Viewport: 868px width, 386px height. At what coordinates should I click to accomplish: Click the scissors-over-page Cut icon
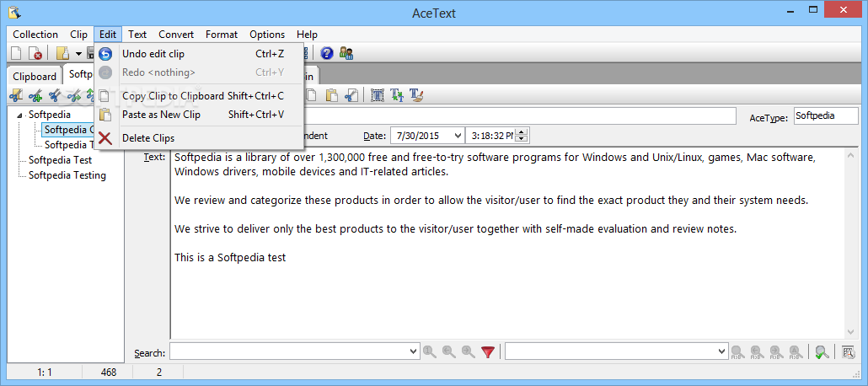(351, 95)
